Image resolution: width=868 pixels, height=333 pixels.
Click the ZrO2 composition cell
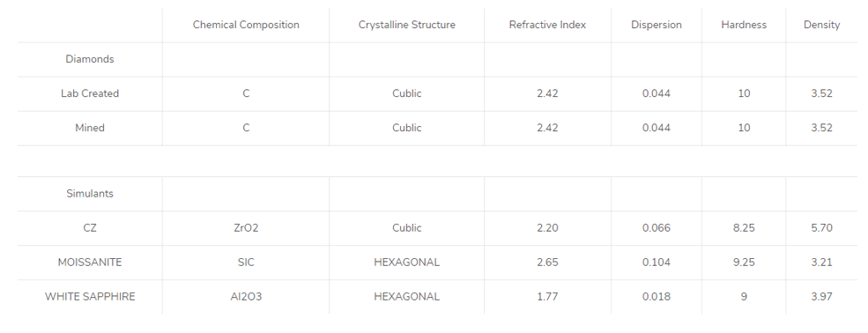(246, 228)
